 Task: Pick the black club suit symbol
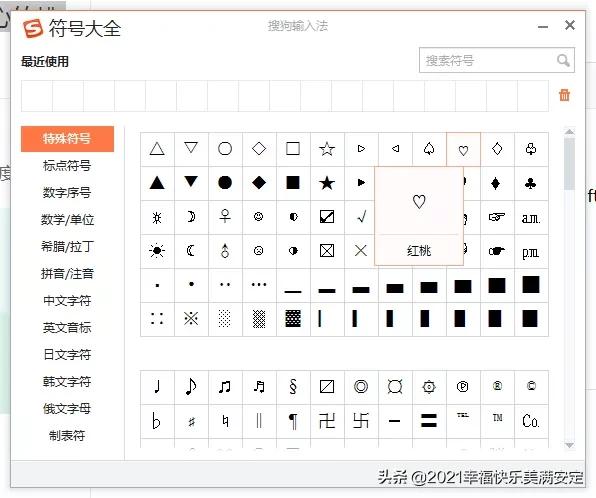tap(531, 184)
